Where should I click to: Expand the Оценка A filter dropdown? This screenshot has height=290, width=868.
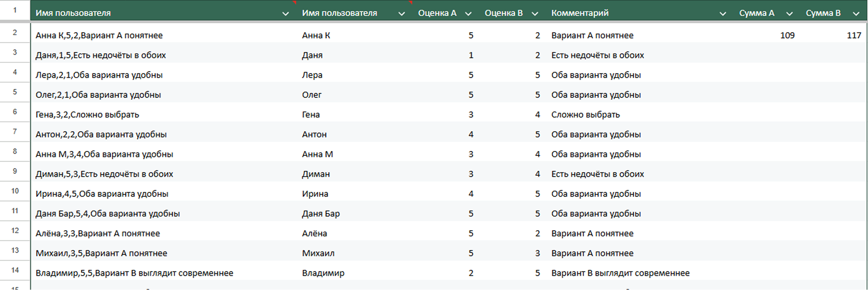[468, 14]
